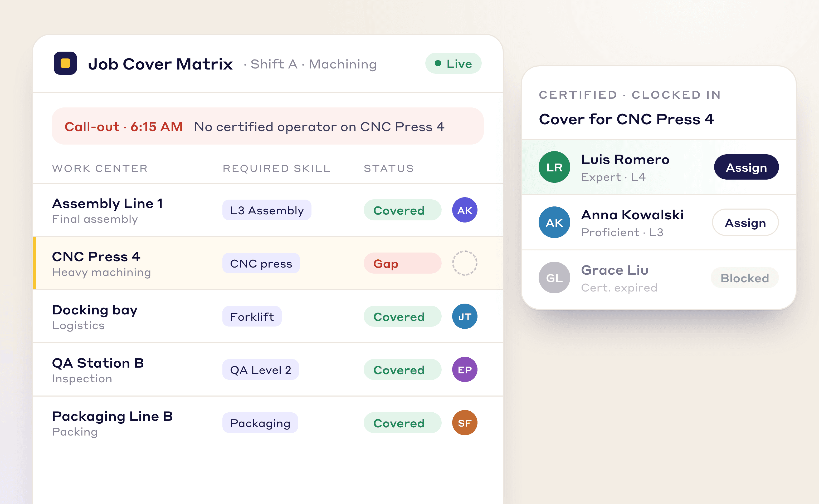
Task: Click the CNC press skill tag
Action: (261, 263)
